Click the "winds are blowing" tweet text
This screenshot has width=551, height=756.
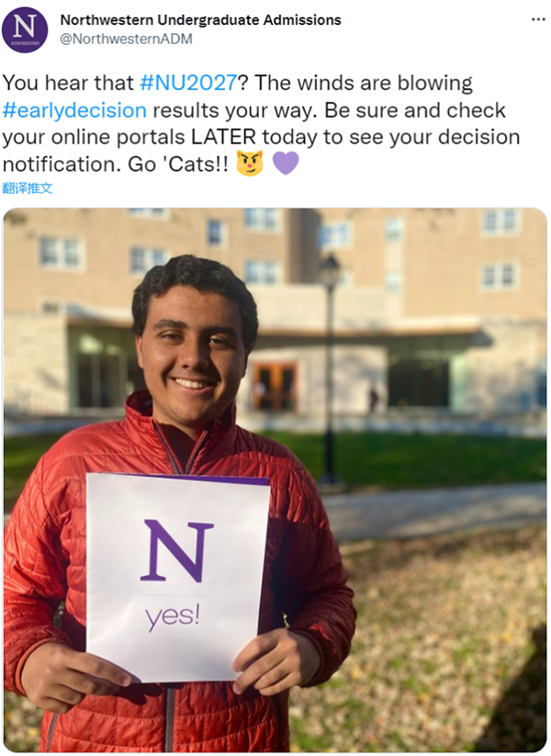[x=385, y=83]
